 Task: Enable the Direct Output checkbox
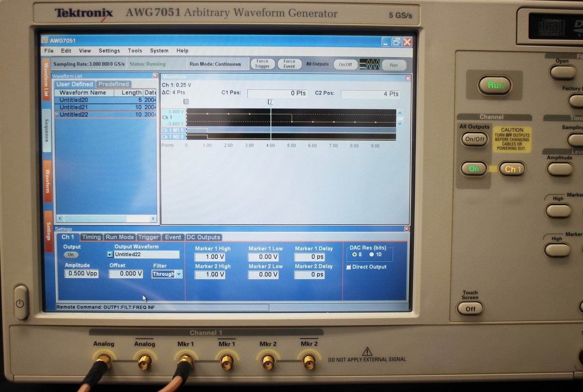click(349, 267)
